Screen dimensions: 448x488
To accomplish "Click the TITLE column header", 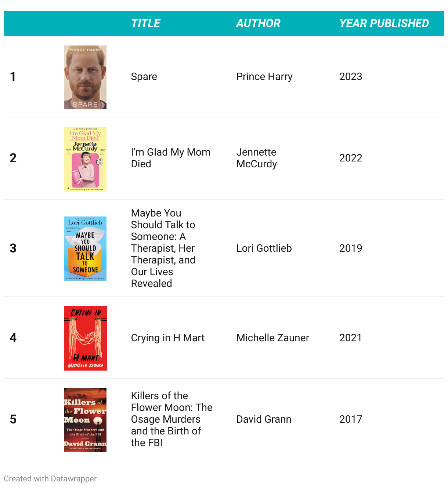I will 146,23.
